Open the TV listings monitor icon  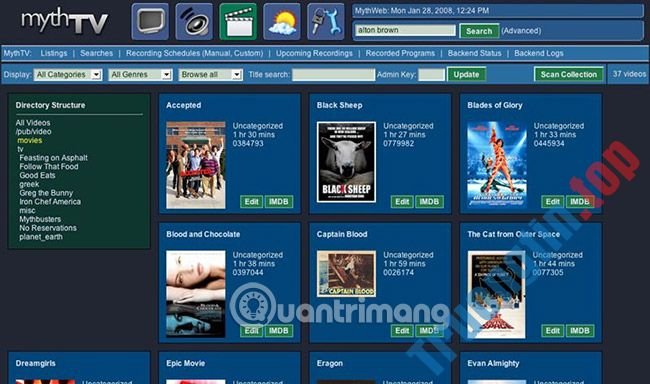pos(150,22)
